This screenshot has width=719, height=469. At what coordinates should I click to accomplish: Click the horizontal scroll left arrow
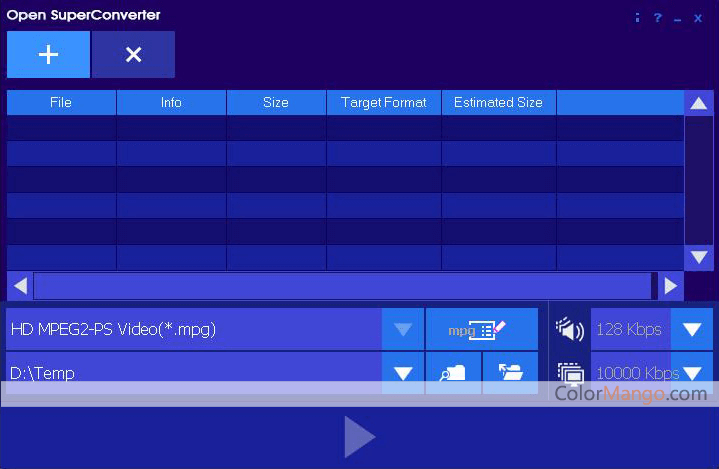20,286
